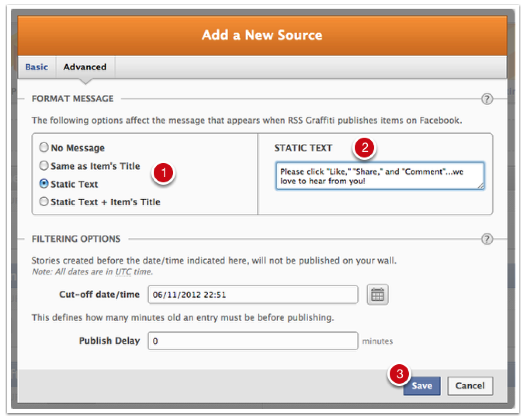This screenshot has height=420, width=528.
Task: Save the new source settings
Action: pos(422,386)
